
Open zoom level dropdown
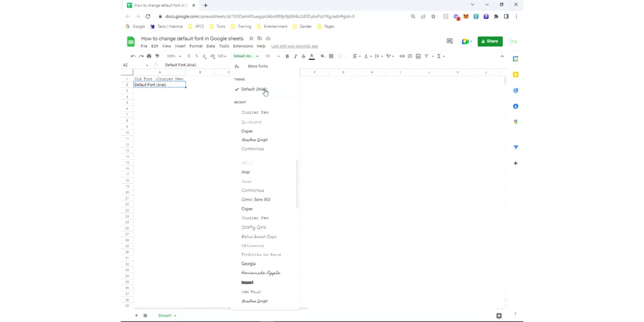point(174,56)
